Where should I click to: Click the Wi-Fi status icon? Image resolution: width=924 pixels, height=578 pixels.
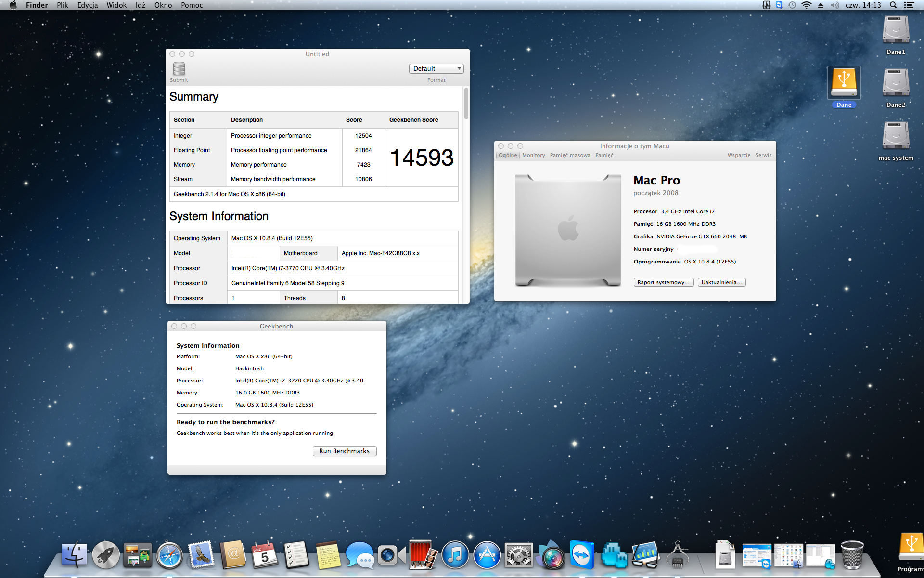pyautogui.click(x=807, y=5)
